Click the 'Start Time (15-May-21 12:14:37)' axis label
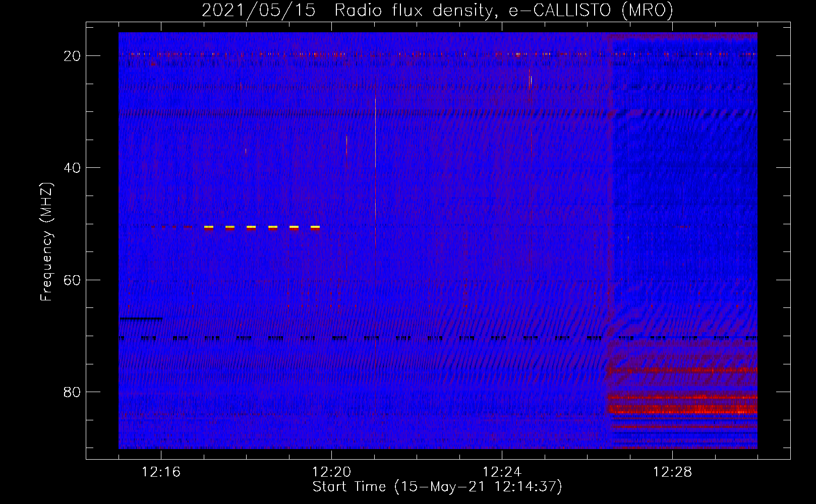Viewport: 816px width, 504px height. point(437,487)
